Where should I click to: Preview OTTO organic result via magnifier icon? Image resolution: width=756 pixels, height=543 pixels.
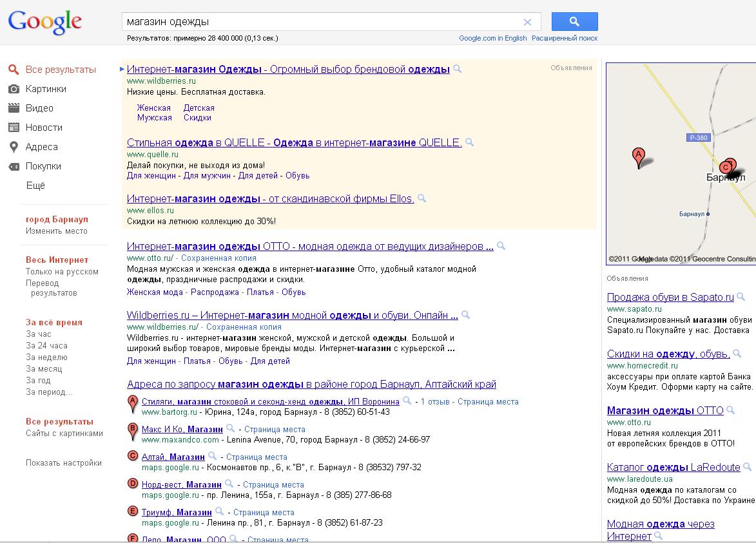(x=501, y=245)
